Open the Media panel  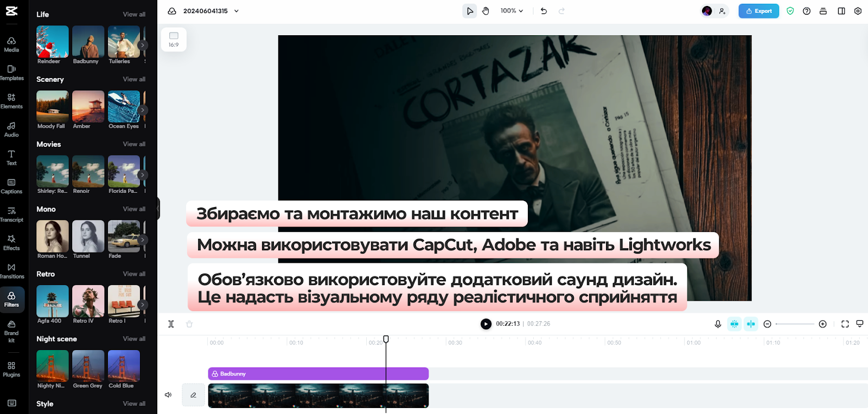[11, 44]
